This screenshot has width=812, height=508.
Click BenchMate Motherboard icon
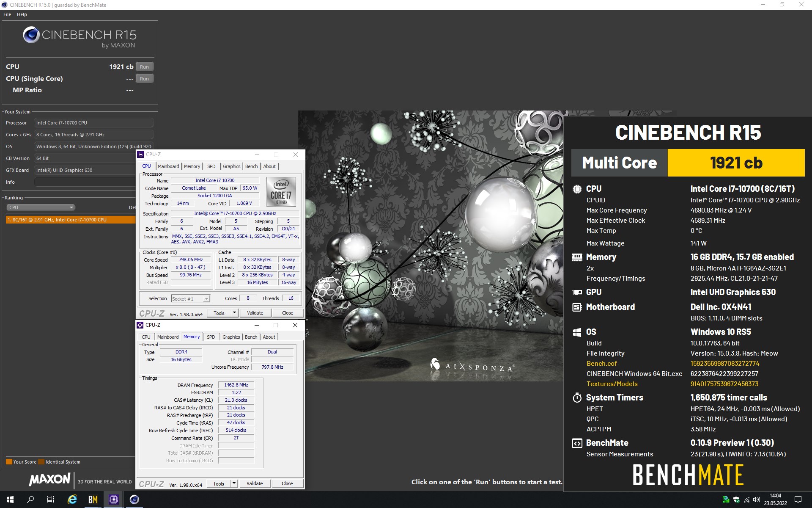[577, 307]
